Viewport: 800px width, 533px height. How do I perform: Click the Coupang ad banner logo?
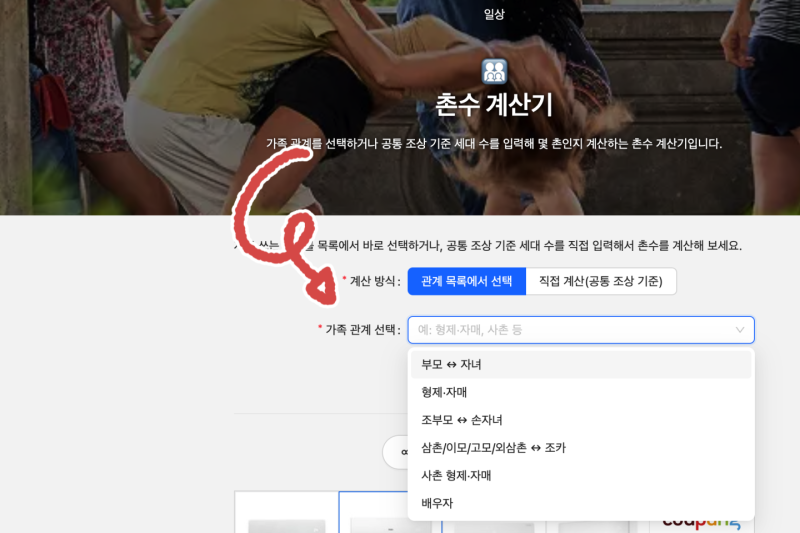[x=702, y=523]
